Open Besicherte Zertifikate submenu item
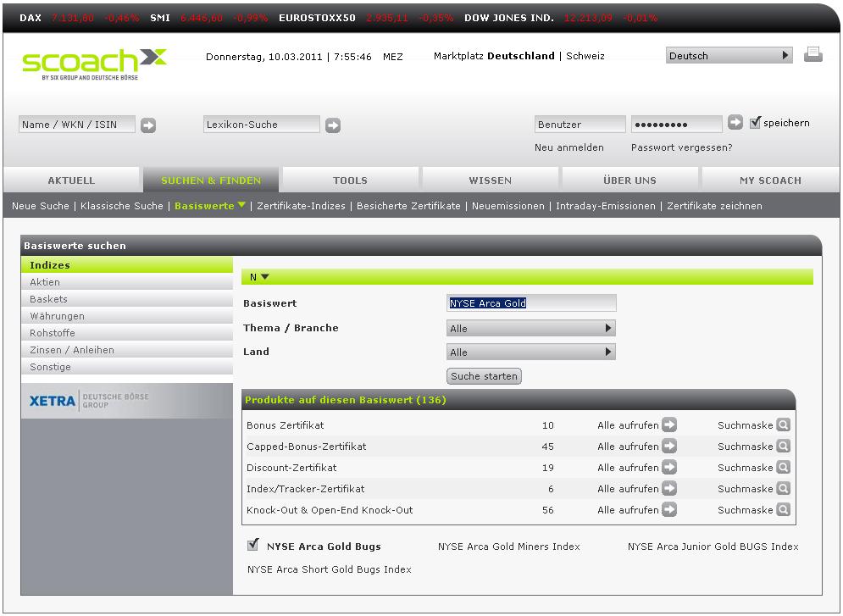The image size is (843, 616). click(x=408, y=206)
